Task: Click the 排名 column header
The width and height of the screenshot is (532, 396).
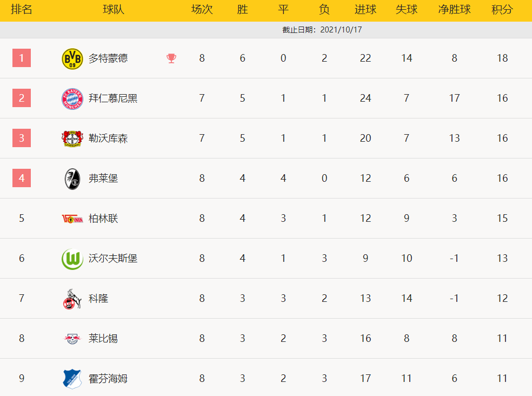Action: pyautogui.click(x=22, y=10)
